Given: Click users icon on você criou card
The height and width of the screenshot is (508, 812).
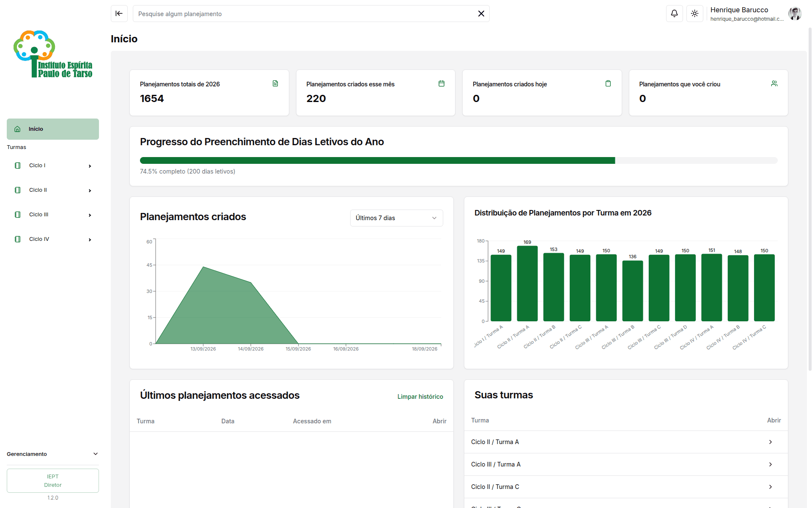Looking at the screenshot, I should tap(774, 83).
